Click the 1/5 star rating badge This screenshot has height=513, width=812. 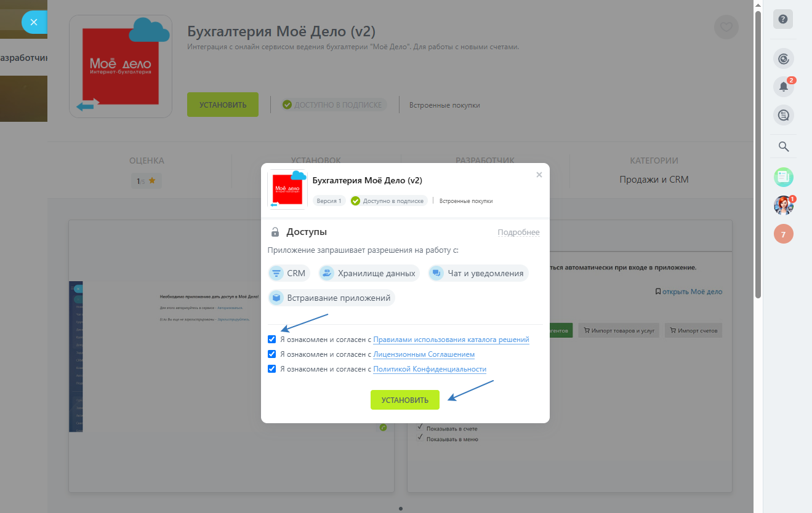pyautogui.click(x=147, y=181)
